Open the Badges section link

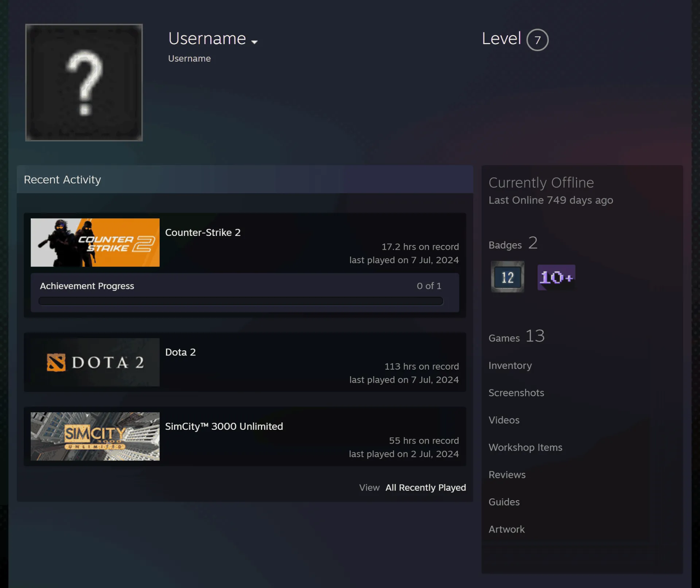(x=513, y=243)
